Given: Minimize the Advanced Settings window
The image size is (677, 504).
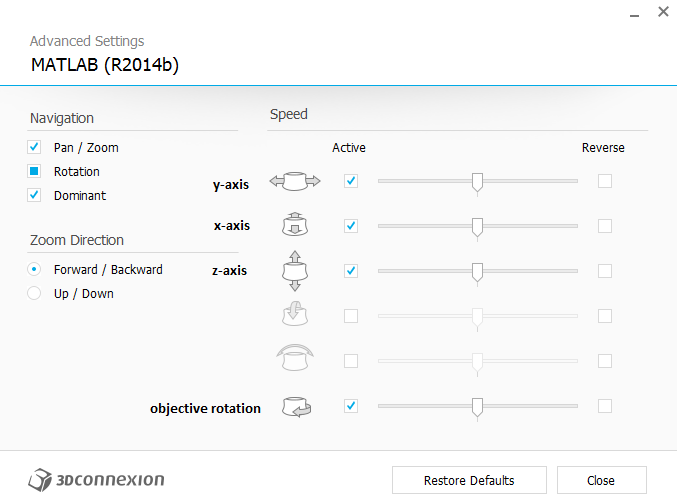Looking at the screenshot, I should (x=634, y=14).
